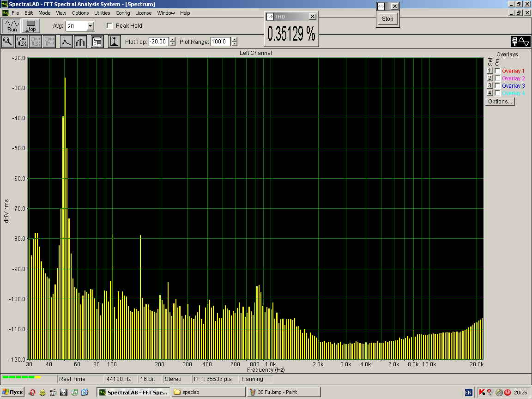
Task: Click the Plot Top input field
Action: click(x=159, y=42)
